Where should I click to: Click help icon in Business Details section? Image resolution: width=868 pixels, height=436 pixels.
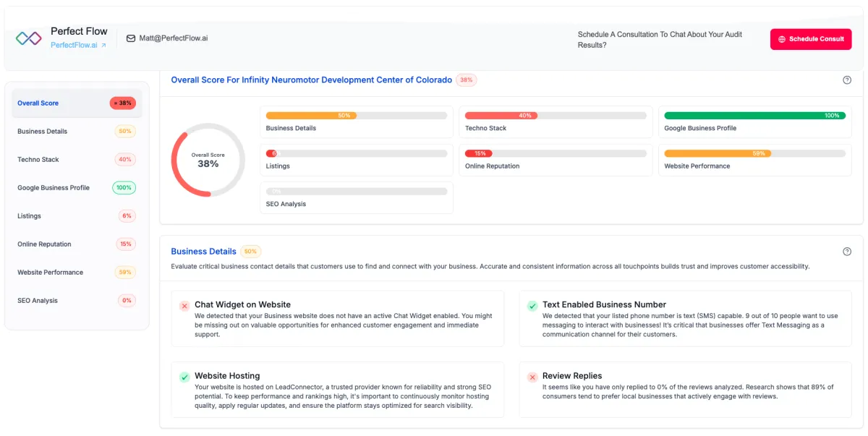[847, 252]
